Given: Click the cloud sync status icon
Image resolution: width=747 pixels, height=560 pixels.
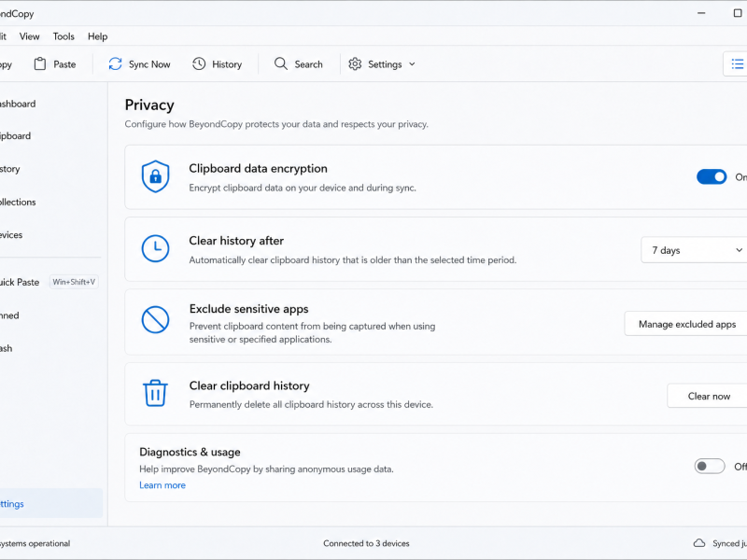Looking at the screenshot, I should click(698, 543).
